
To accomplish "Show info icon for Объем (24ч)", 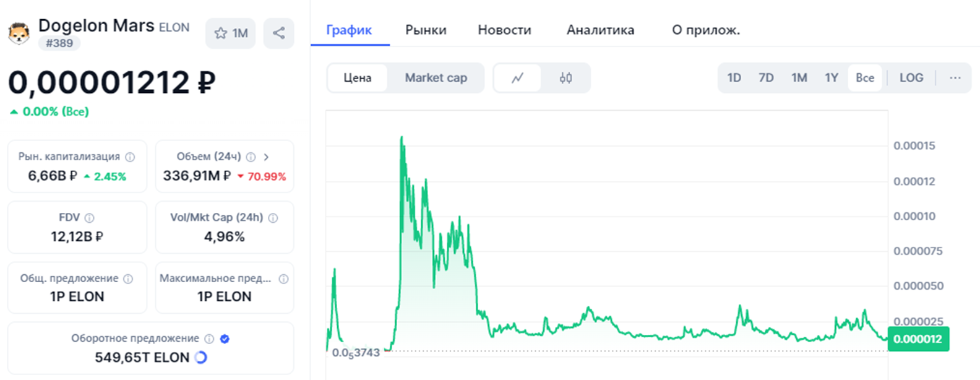I will (251, 157).
